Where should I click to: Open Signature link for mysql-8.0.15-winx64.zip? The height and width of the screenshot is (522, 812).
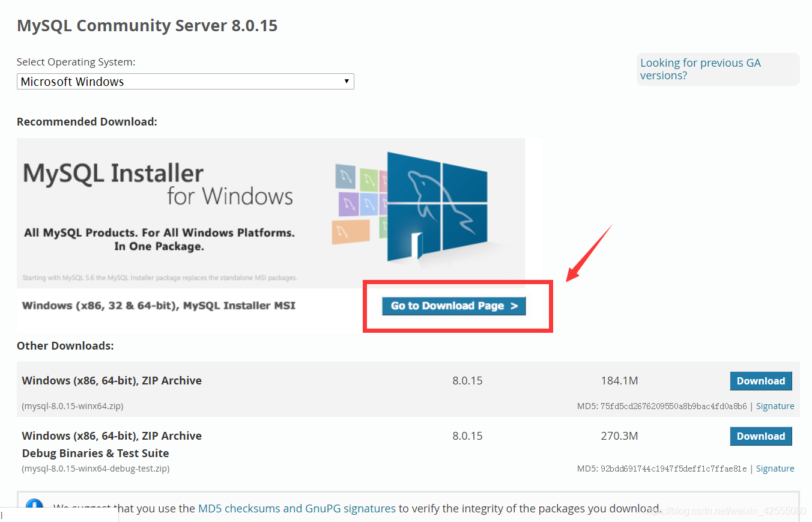[x=775, y=406]
